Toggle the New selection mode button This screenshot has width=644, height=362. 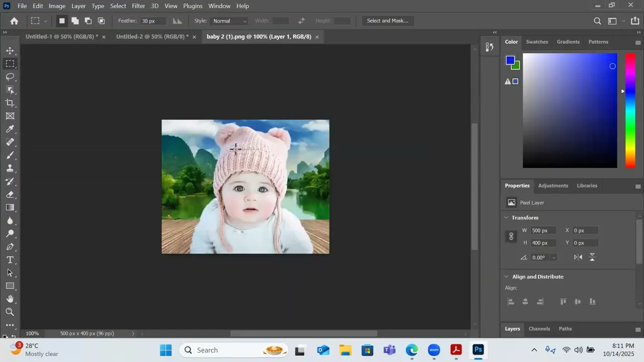[x=62, y=21]
